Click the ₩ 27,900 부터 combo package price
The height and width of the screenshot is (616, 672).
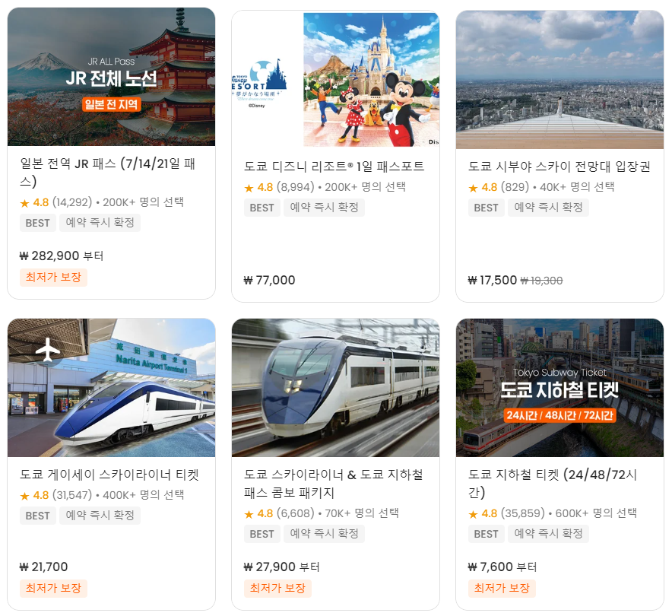click(281, 567)
